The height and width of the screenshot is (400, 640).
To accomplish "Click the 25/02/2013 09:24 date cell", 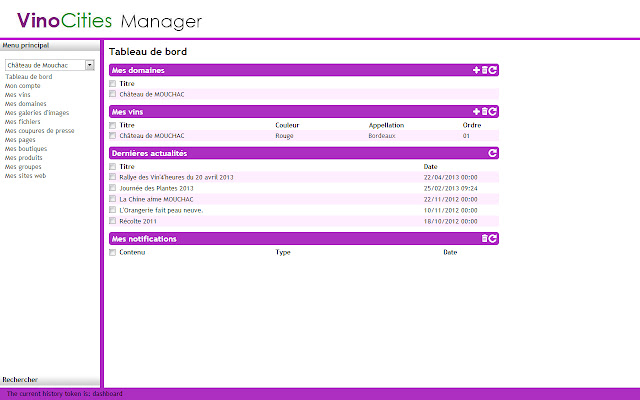I will click(x=451, y=188).
